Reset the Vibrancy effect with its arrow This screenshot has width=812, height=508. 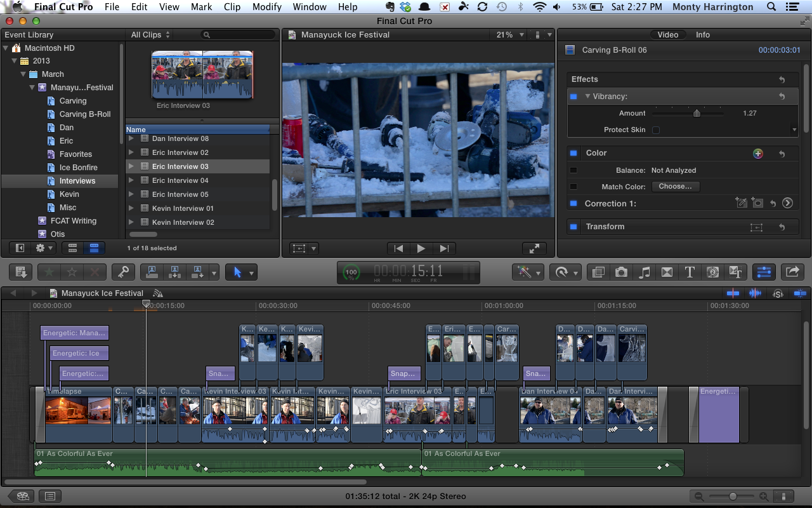[782, 97]
